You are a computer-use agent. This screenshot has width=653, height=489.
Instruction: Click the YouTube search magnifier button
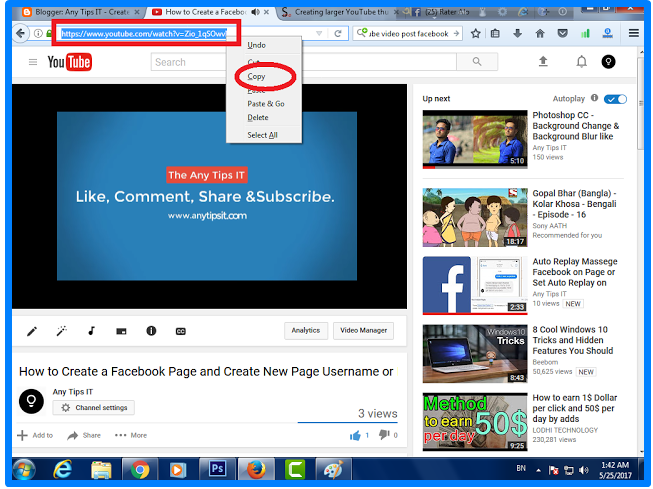[477, 62]
